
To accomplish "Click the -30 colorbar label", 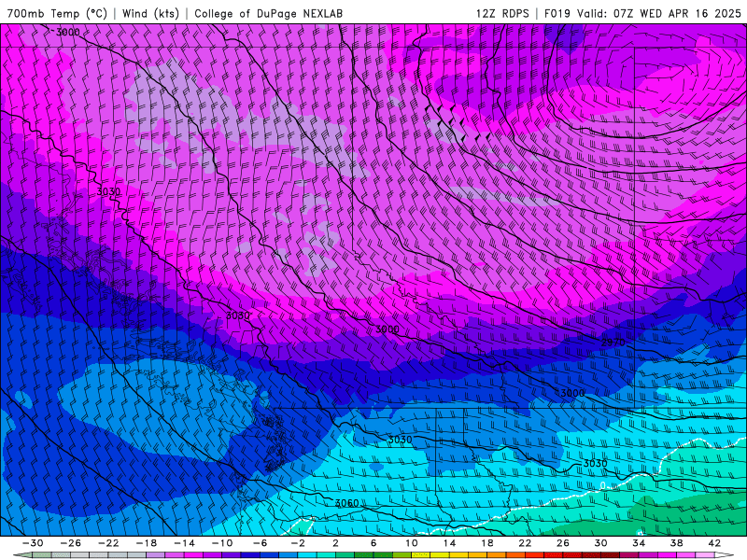I will [33, 543].
